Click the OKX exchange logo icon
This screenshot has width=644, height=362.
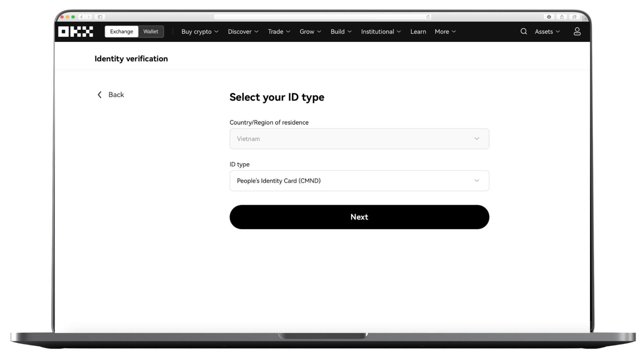coord(75,32)
